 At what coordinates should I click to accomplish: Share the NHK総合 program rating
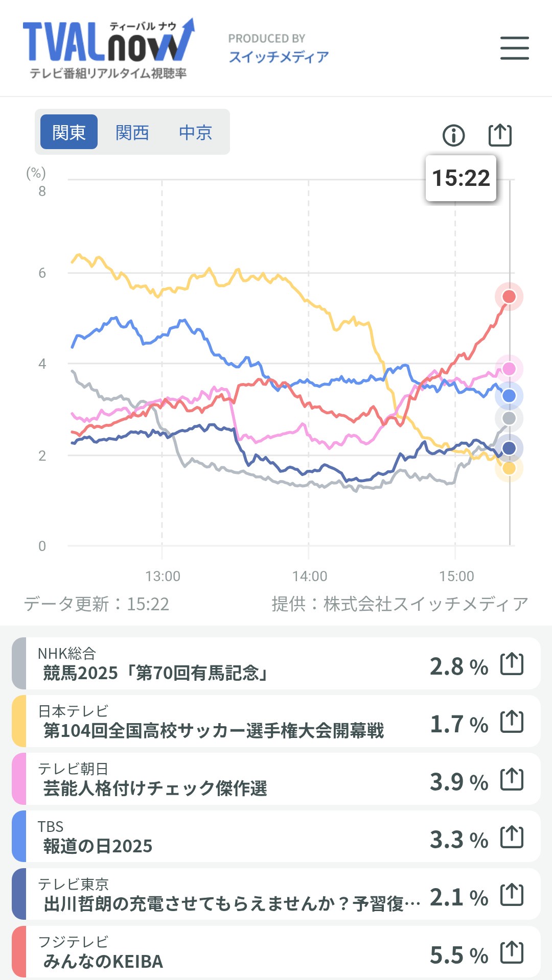point(512,664)
